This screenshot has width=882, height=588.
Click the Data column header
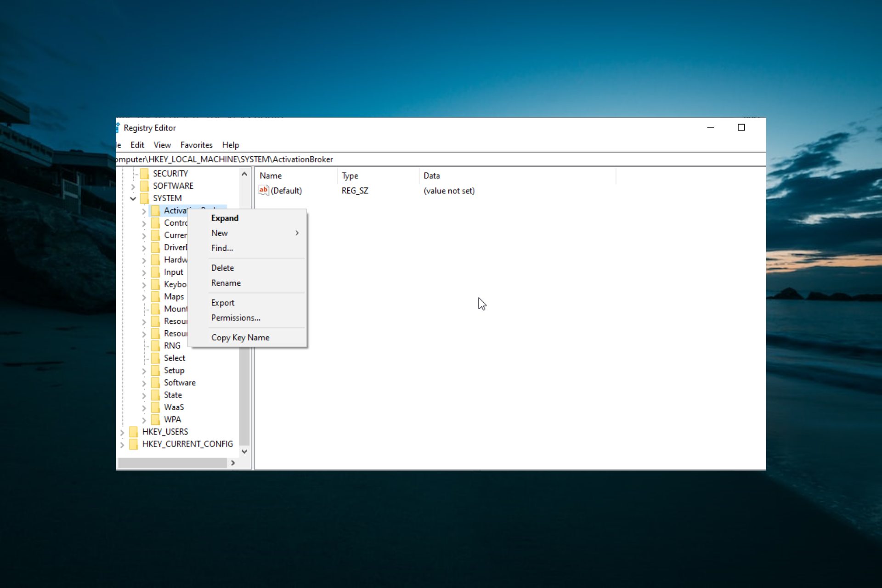pyautogui.click(x=518, y=175)
